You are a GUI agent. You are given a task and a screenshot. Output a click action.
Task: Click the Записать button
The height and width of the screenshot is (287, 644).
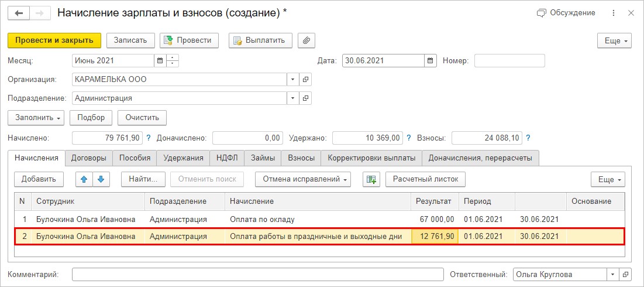click(x=130, y=40)
